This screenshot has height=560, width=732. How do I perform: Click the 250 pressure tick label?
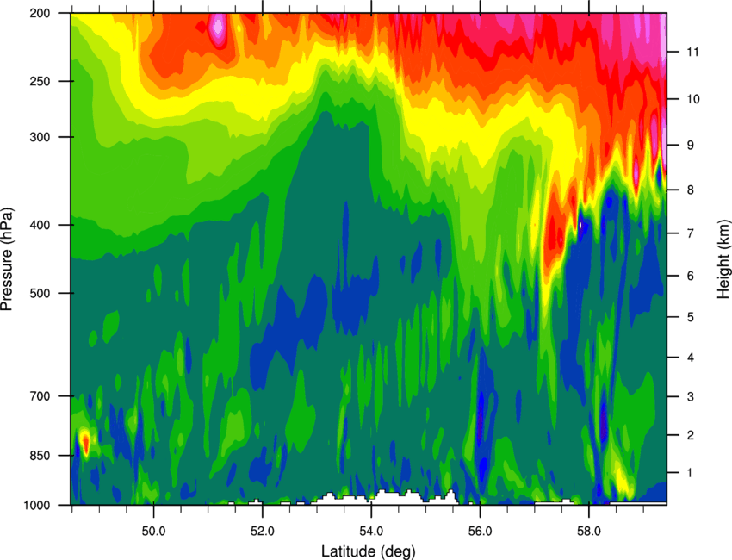[40, 81]
